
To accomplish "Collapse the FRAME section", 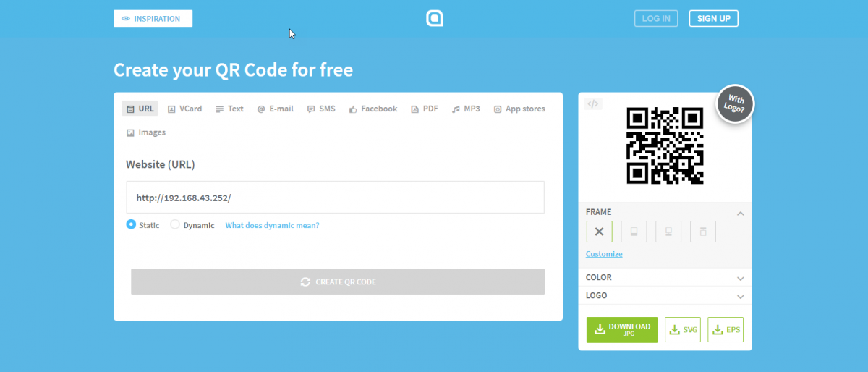I will click(x=740, y=213).
